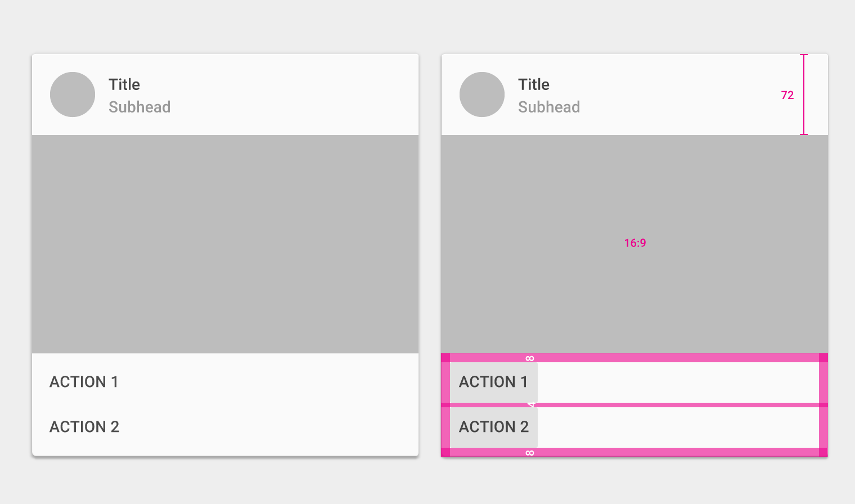The image size is (855, 504).
Task: Click the top pink padding bar labeled 8
Action: [x=634, y=358]
